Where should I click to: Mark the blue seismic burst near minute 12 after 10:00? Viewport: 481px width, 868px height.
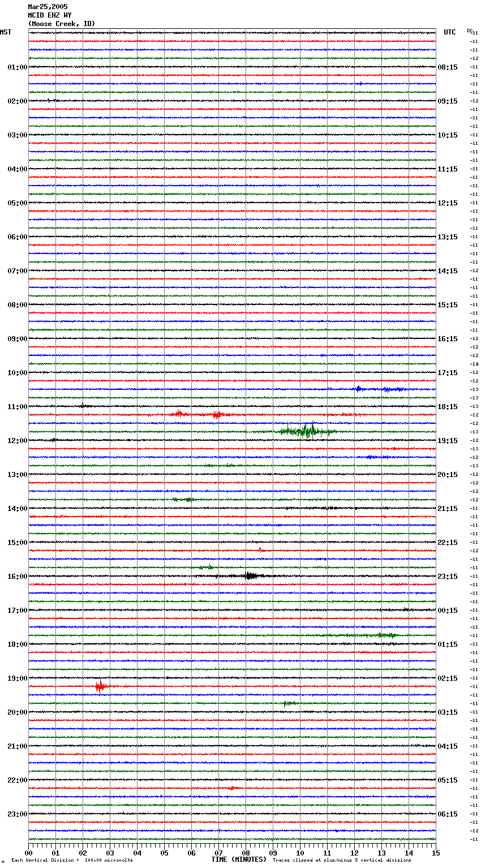click(x=358, y=389)
